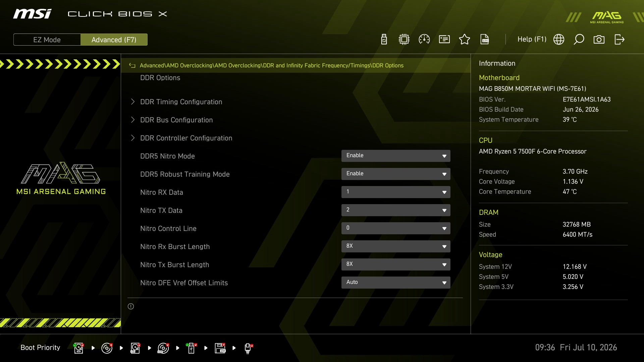This screenshot has height=362, width=644.
Task: Select the Nitro Rx Burst Length label
Action: point(175,247)
